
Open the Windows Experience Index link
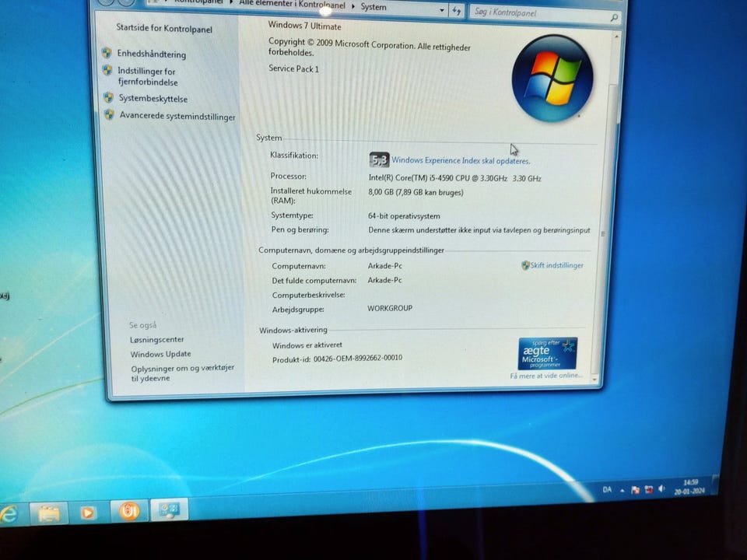coord(460,160)
